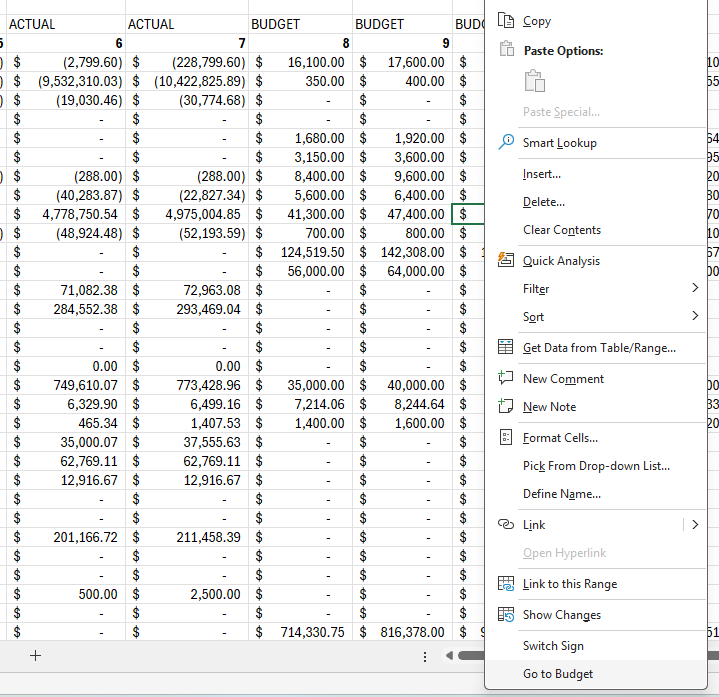Click the Get Data from Table/Range icon

(506, 348)
